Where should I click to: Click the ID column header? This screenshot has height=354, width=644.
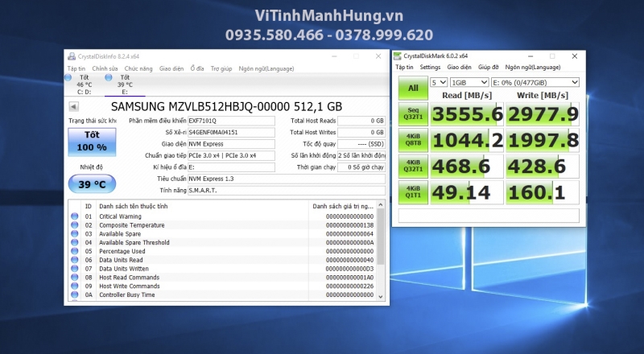tap(89, 206)
